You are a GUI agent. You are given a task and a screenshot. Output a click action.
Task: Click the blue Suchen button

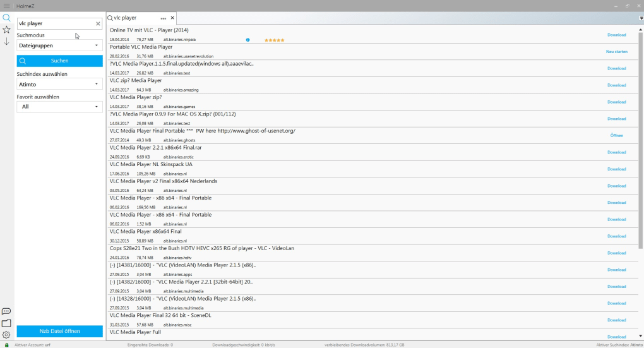click(59, 61)
